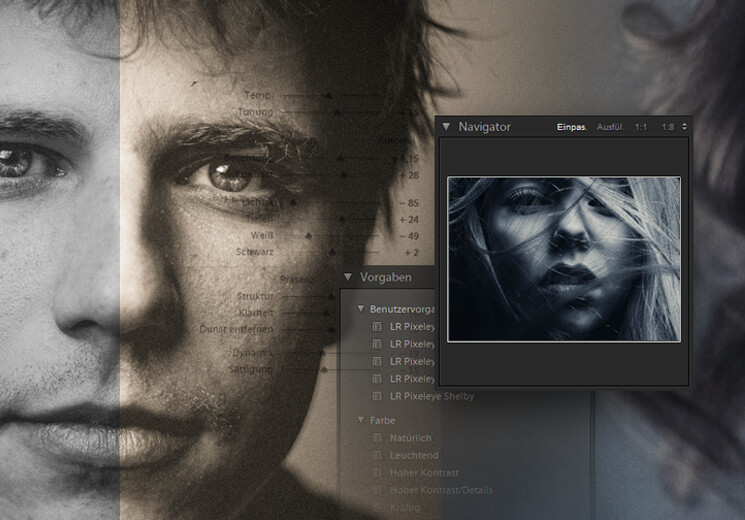Click the Sättigung slider handle
The width and height of the screenshot is (745, 520).
pos(325,369)
